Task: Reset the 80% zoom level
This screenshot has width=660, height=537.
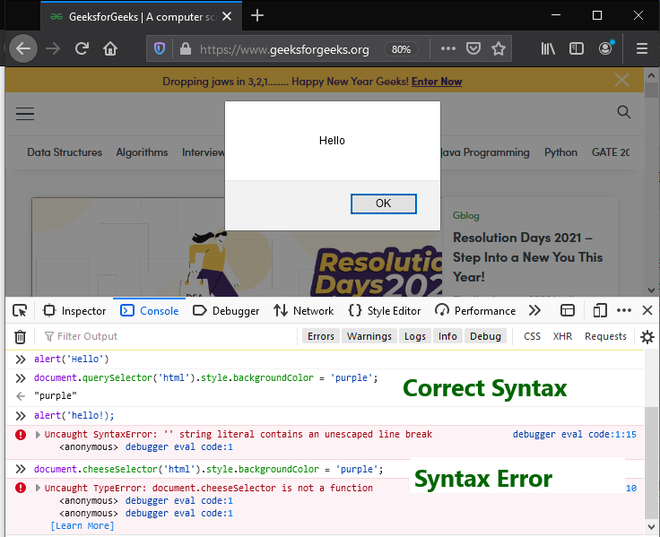Action: tap(401, 49)
